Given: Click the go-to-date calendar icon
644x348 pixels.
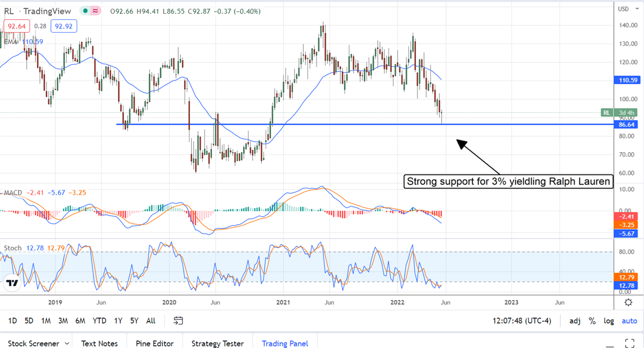Looking at the screenshot, I should [x=179, y=321].
